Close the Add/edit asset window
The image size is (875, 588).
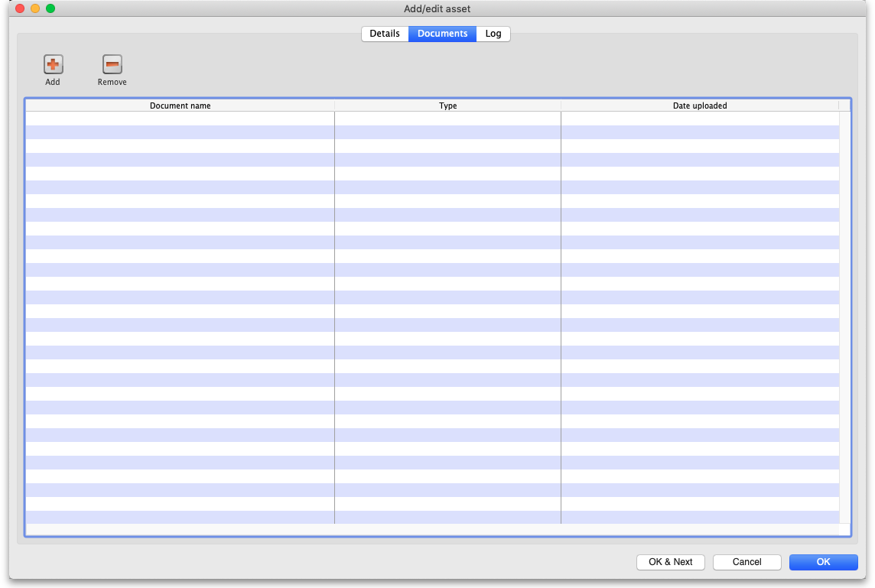pyautogui.click(x=20, y=8)
